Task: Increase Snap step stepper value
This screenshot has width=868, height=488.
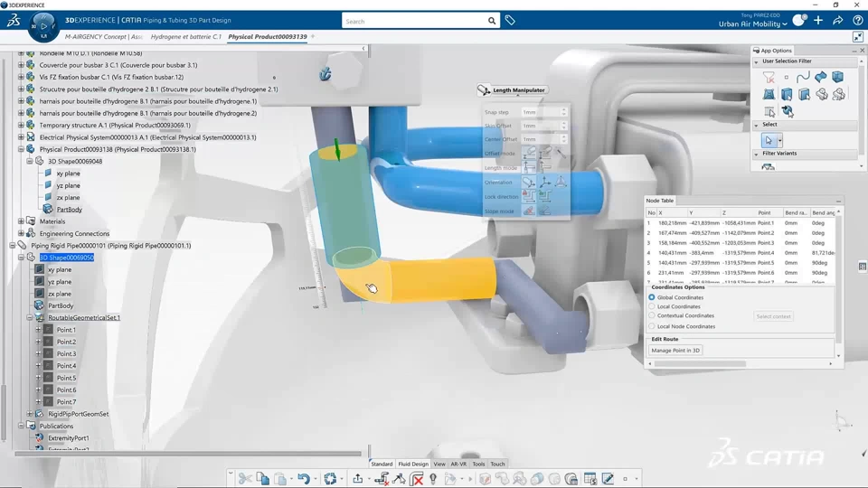Action: (563, 110)
